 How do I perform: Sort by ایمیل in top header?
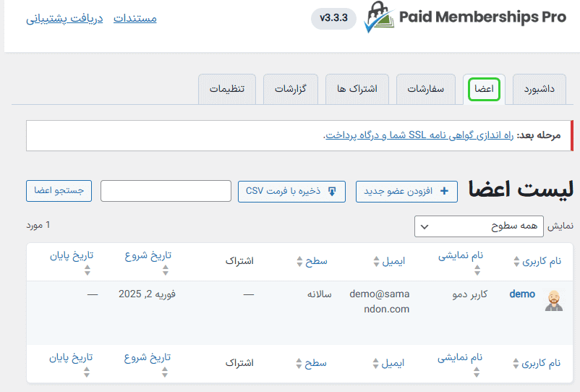pyautogui.click(x=389, y=261)
